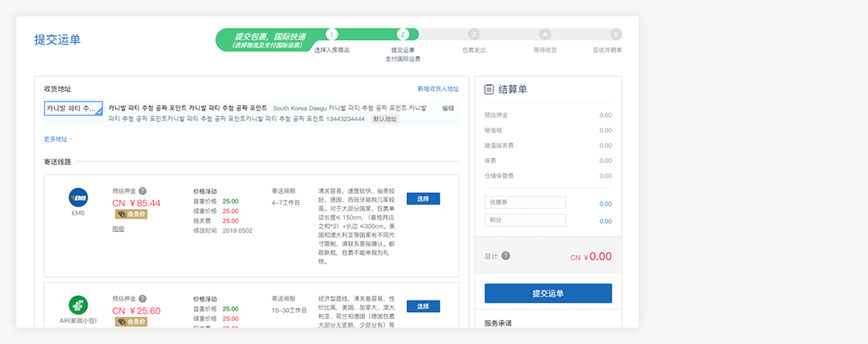Viewport: 868px width, 344px height.
Task: Click the 新增收货人地址 link
Action: (x=437, y=88)
